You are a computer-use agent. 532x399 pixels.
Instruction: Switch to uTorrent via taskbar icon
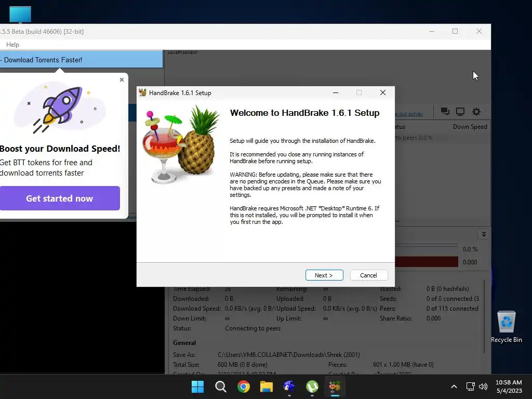click(312, 387)
